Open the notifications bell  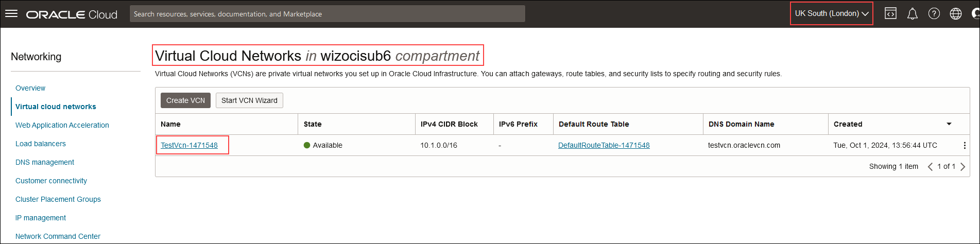912,14
